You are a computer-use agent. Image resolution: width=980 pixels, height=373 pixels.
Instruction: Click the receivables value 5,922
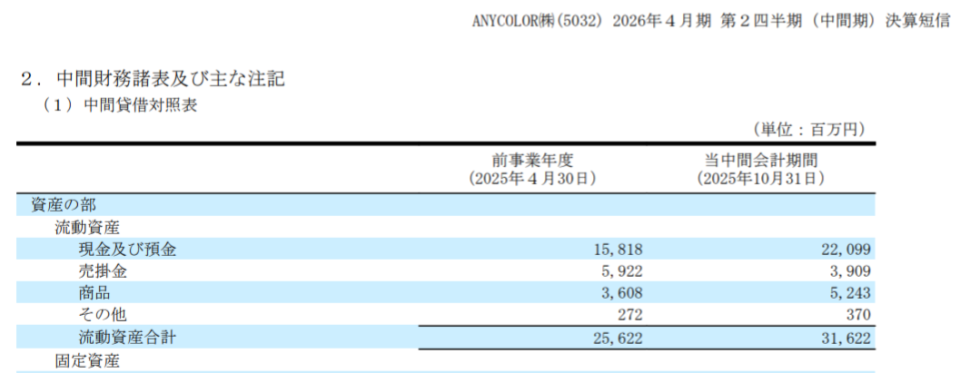pyautogui.click(x=620, y=270)
